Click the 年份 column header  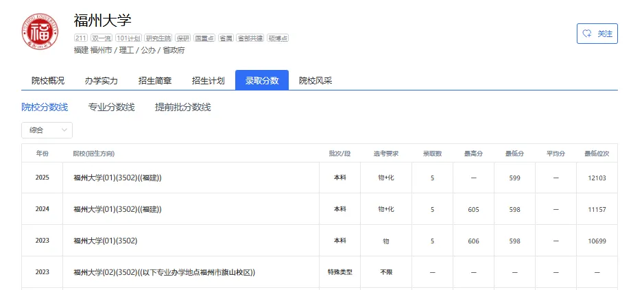[x=43, y=153]
